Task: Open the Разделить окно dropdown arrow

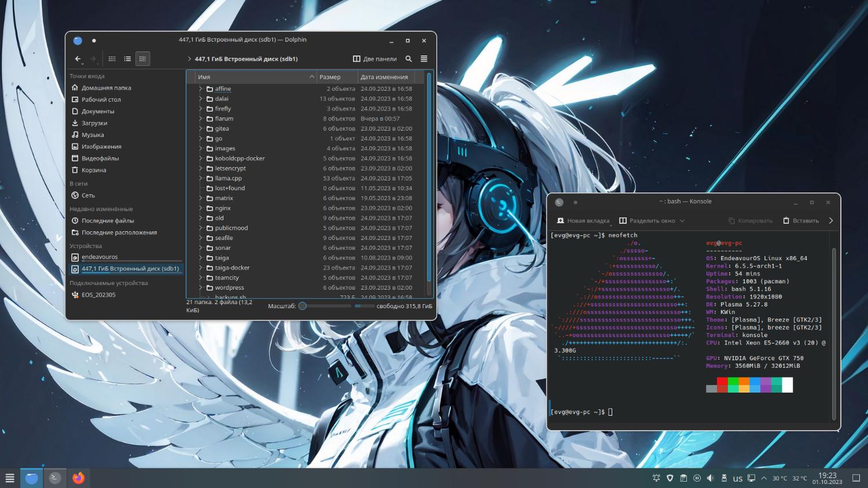Action: [x=682, y=221]
